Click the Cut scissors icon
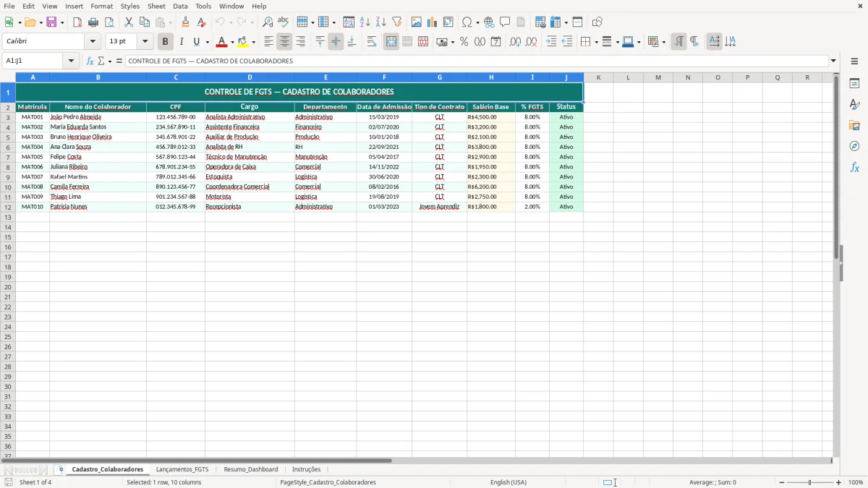This screenshot has height=488, width=868. [x=129, y=22]
